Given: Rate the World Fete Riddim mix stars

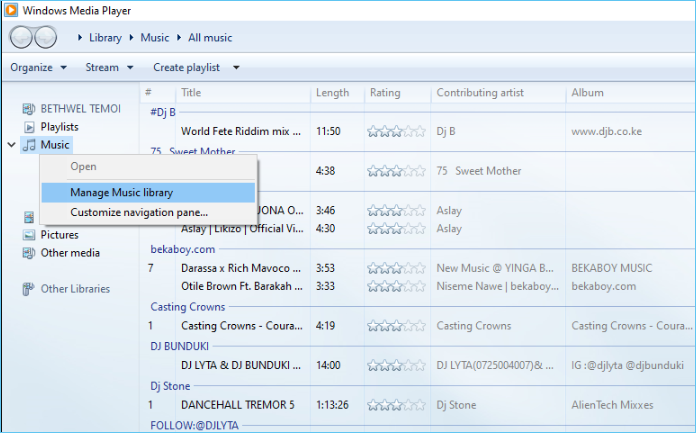Looking at the screenshot, I should [394, 131].
